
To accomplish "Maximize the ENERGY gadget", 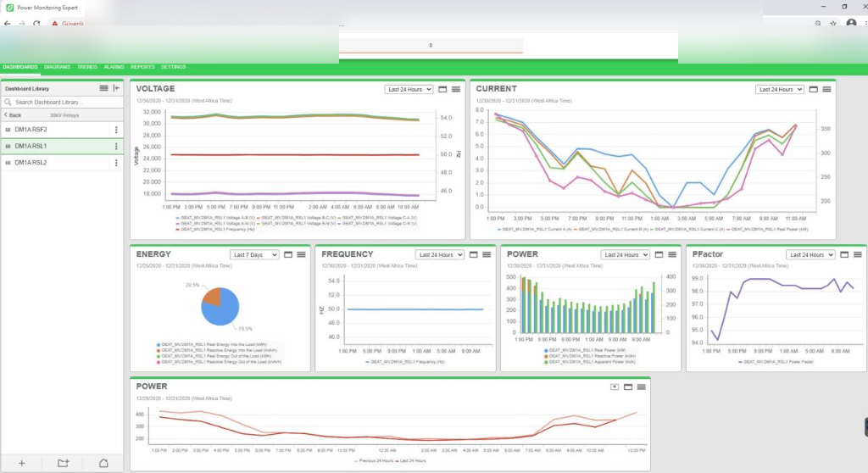I will click(x=288, y=255).
